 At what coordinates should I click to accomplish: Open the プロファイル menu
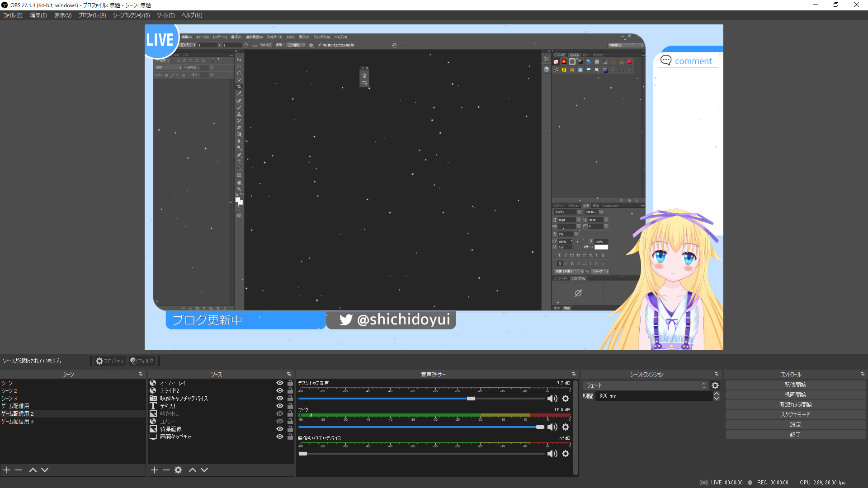coord(92,15)
